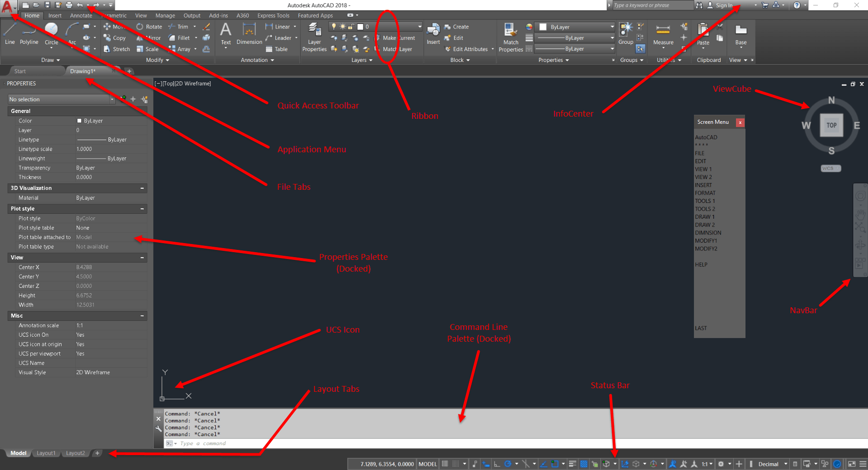Click the InfoCenter keyword search box

point(652,5)
